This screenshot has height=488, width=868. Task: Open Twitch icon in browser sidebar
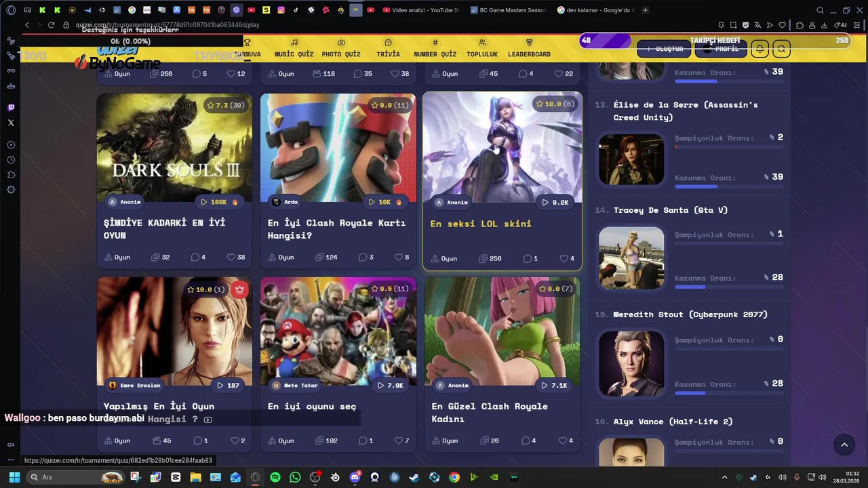click(x=11, y=108)
